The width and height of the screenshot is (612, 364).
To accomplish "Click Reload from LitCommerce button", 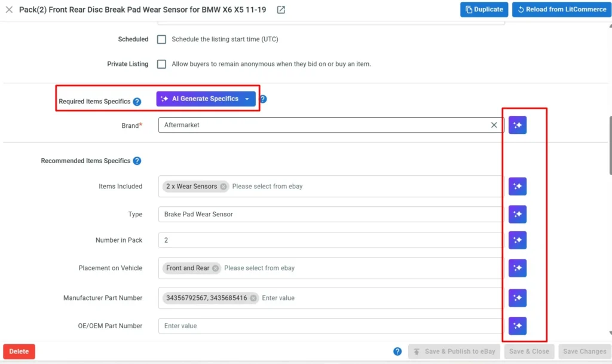I will click(562, 10).
